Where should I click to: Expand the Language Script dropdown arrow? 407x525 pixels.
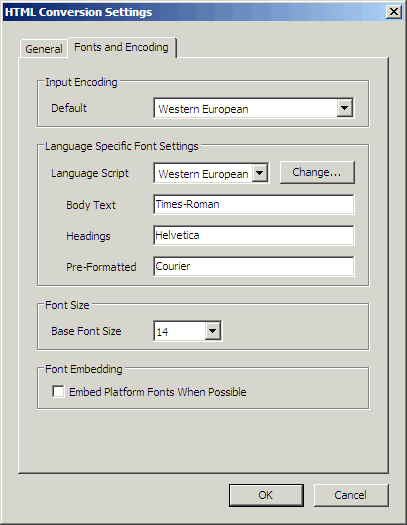[260, 173]
